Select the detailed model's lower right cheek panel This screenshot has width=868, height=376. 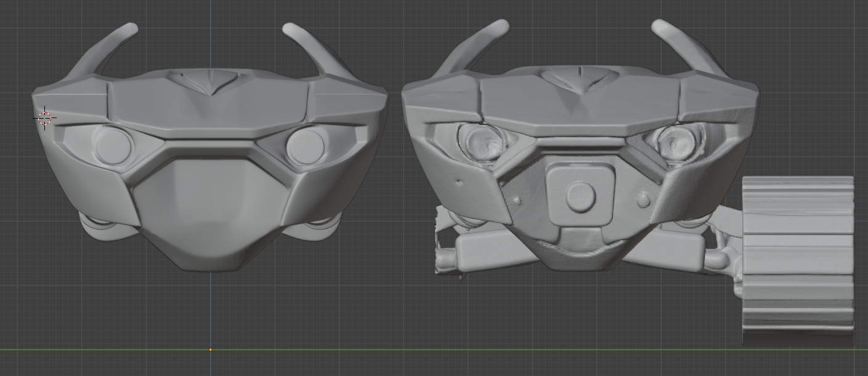pos(684,191)
